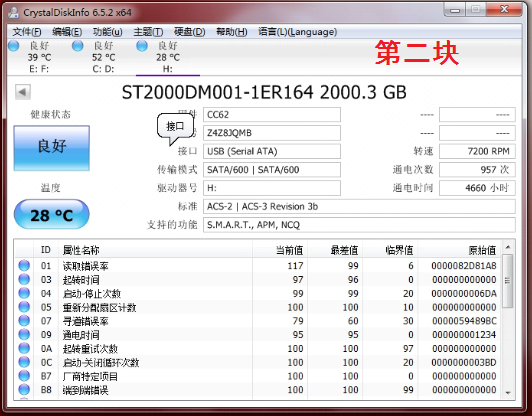Click the 28 °C temperature button
This screenshot has height=416, width=532.
(x=52, y=214)
